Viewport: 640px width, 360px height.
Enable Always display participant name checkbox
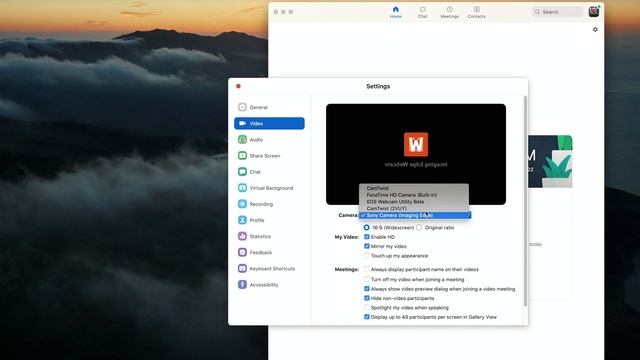(367, 269)
